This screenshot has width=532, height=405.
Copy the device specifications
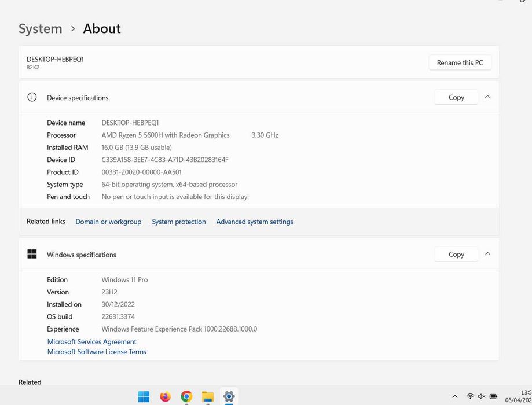(456, 97)
